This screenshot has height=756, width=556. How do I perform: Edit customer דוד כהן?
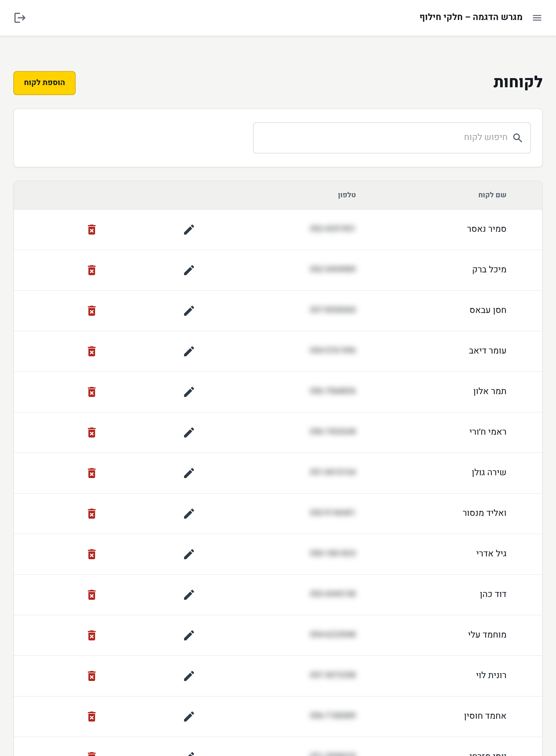click(189, 595)
